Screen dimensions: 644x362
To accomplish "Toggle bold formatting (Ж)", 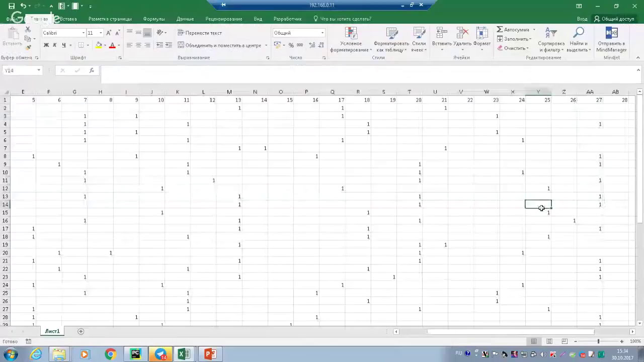I will point(46,45).
